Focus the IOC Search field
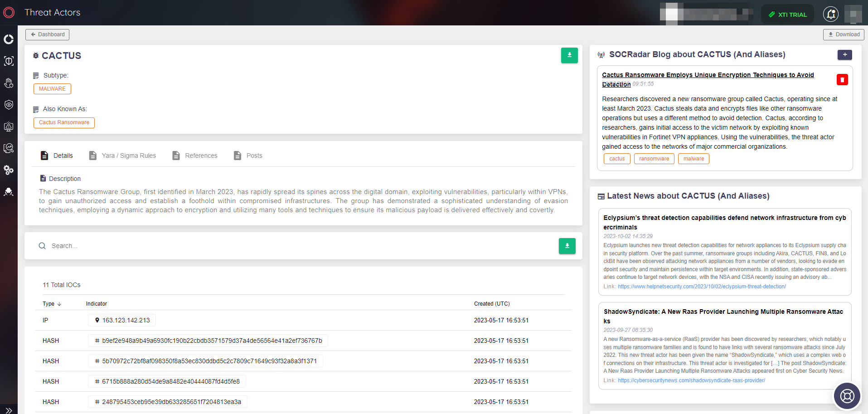This screenshot has height=414, width=868. click(x=299, y=246)
